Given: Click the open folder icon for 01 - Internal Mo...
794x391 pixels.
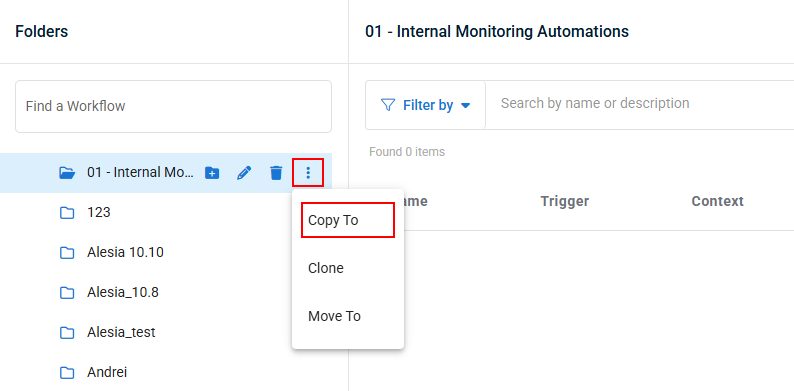Looking at the screenshot, I should pyautogui.click(x=67, y=173).
